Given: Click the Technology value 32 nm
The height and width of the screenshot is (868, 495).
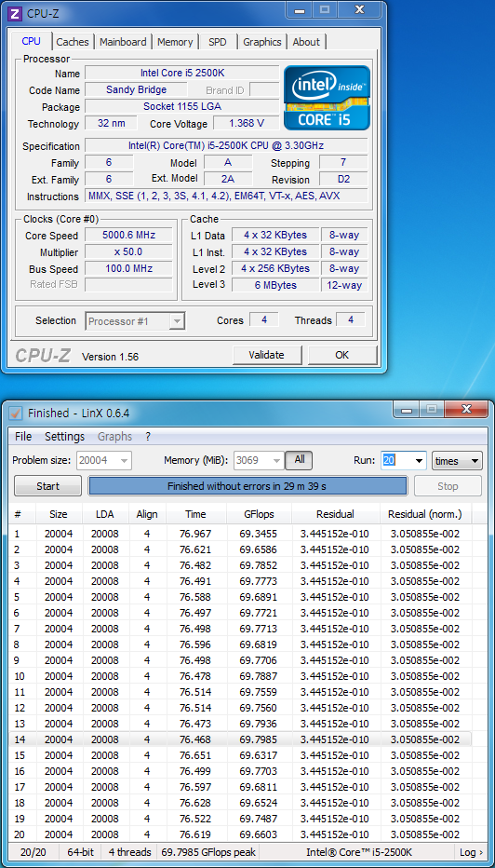Looking at the screenshot, I should click(111, 123).
